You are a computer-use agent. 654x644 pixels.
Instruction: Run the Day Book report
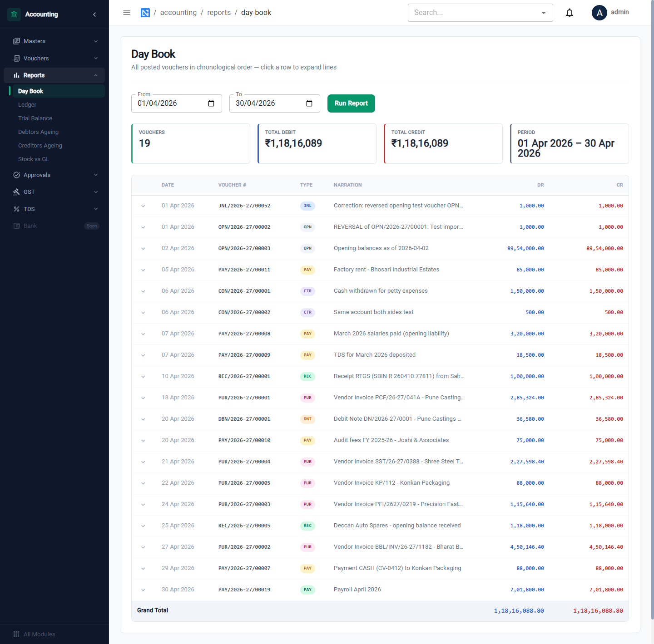351,103
